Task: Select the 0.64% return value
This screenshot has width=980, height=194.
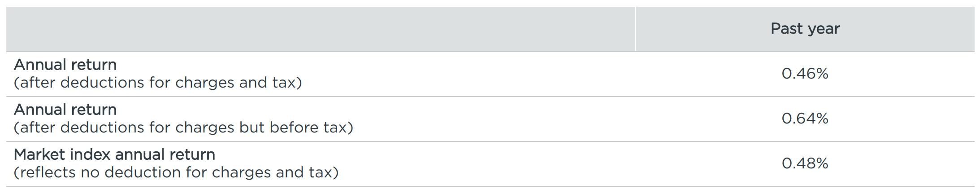Action: click(805, 119)
